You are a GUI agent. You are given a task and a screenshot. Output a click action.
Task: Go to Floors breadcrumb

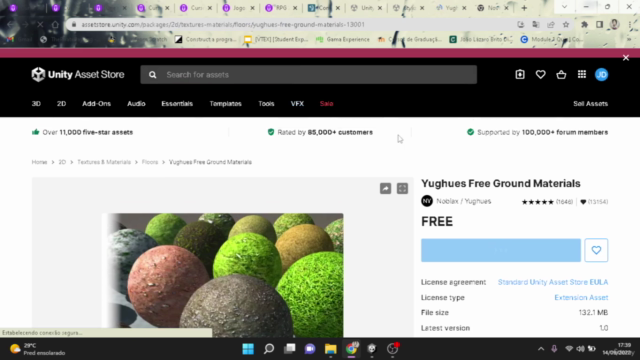tap(150, 162)
